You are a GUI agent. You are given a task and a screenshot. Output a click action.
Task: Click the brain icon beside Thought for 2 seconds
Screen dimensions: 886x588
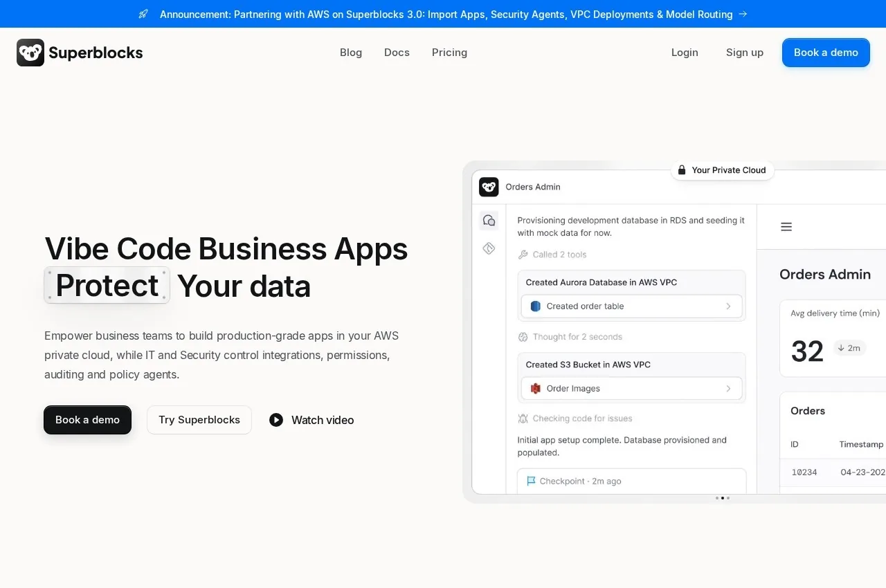523,337
